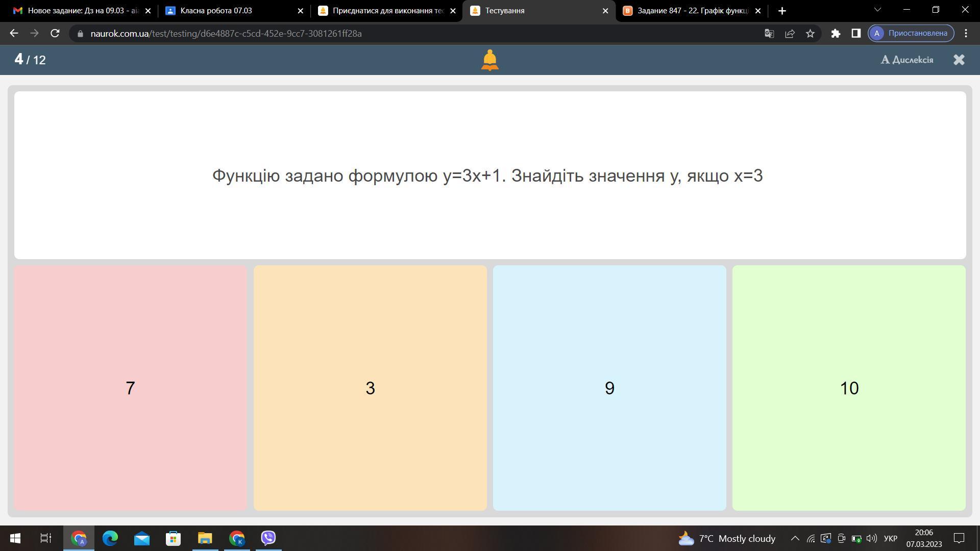Show hidden system tray icons
This screenshot has width=980, height=551.
pyautogui.click(x=795, y=538)
